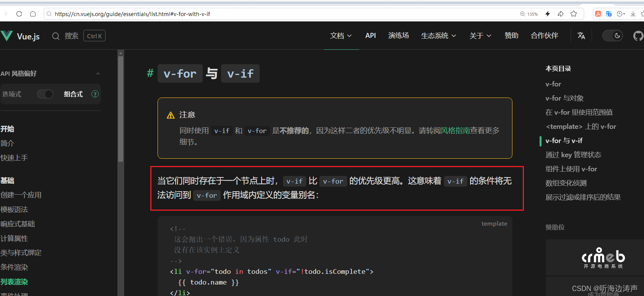Expand the 关于 dropdown menu
This screenshot has height=296, width=644.
480,36
